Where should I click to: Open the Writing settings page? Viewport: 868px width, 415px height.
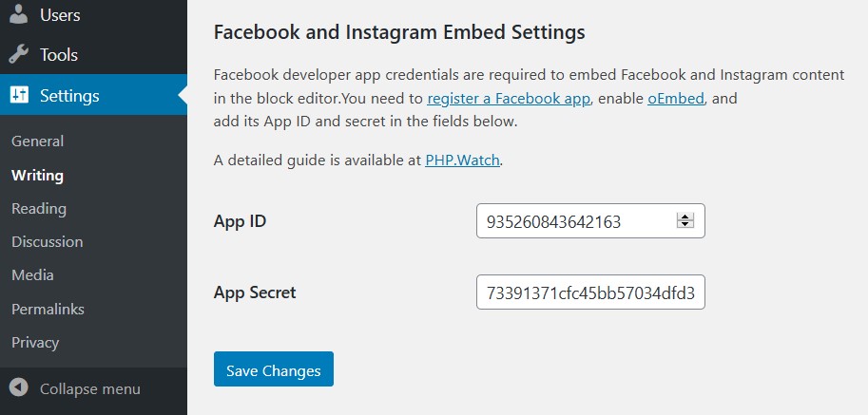click(38, 176)
